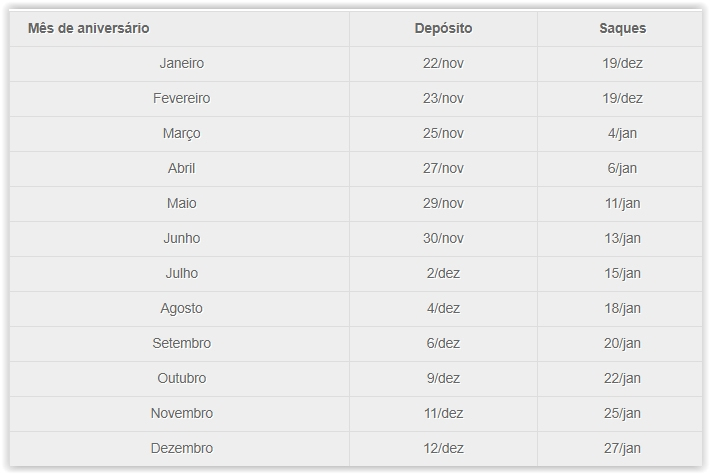
Task: Click the Agosto withdrawal date 18/jan
Action: coord(623,308)
